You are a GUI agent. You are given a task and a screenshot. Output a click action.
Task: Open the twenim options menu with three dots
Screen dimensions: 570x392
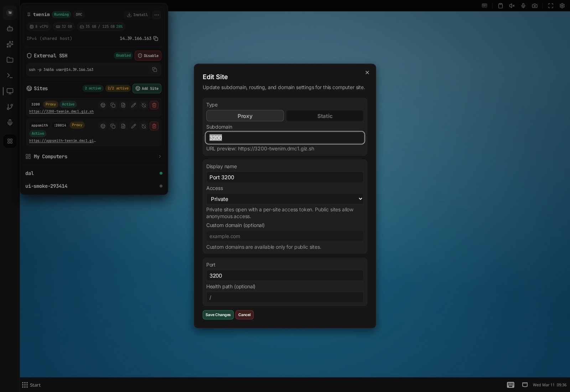156,15
